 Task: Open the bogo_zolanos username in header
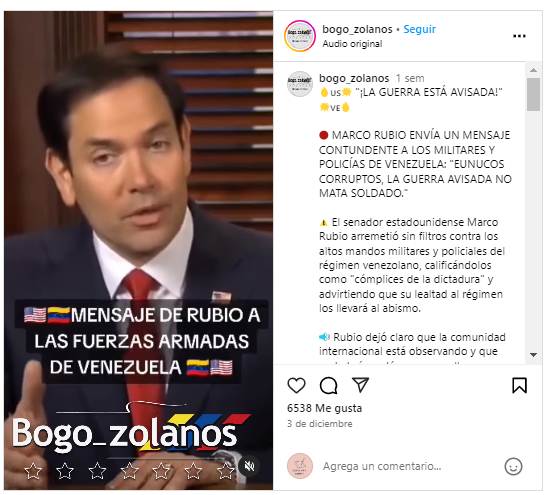[x=357, y=29]
